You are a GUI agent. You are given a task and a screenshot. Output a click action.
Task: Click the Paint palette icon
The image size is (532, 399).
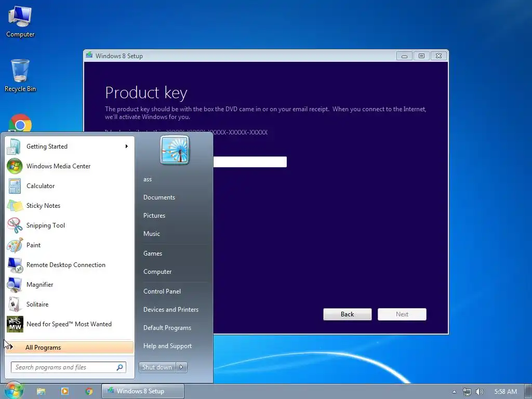(15, 245)
